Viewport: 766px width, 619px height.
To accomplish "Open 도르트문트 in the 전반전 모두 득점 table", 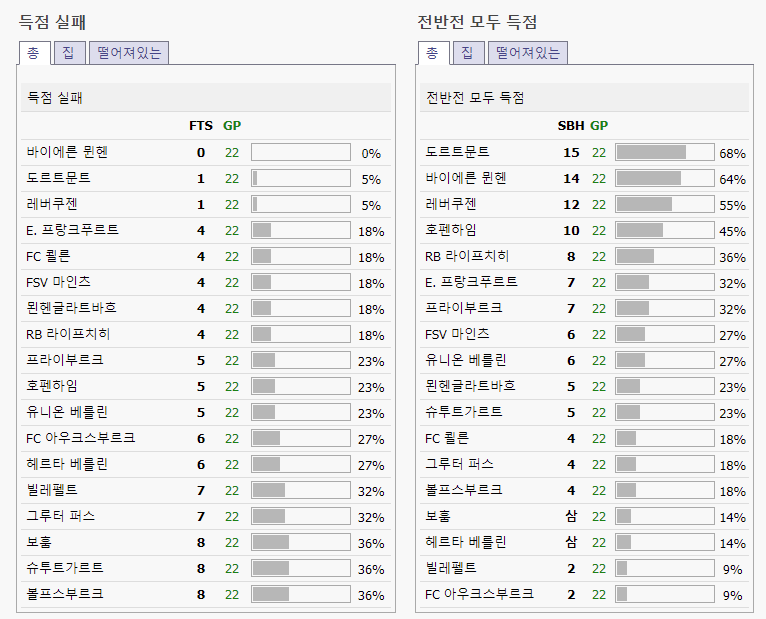I will click(457, 152).
